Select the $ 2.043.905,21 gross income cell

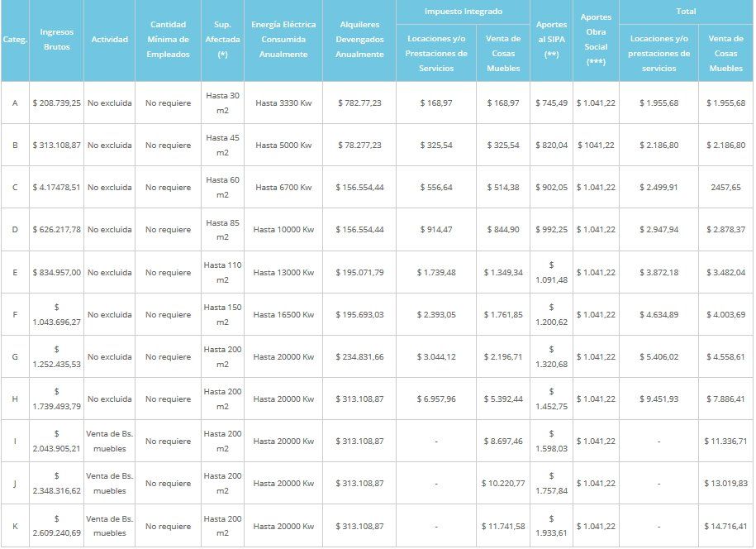tap(56, 442)
